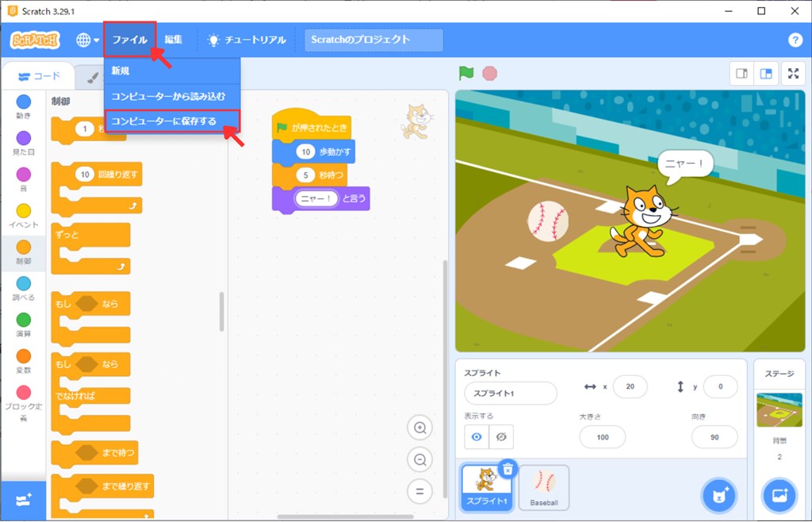Open the choose a backdrop button
Image resolution: width=812 pixels, height=522 pixels.
coord(779,496)
